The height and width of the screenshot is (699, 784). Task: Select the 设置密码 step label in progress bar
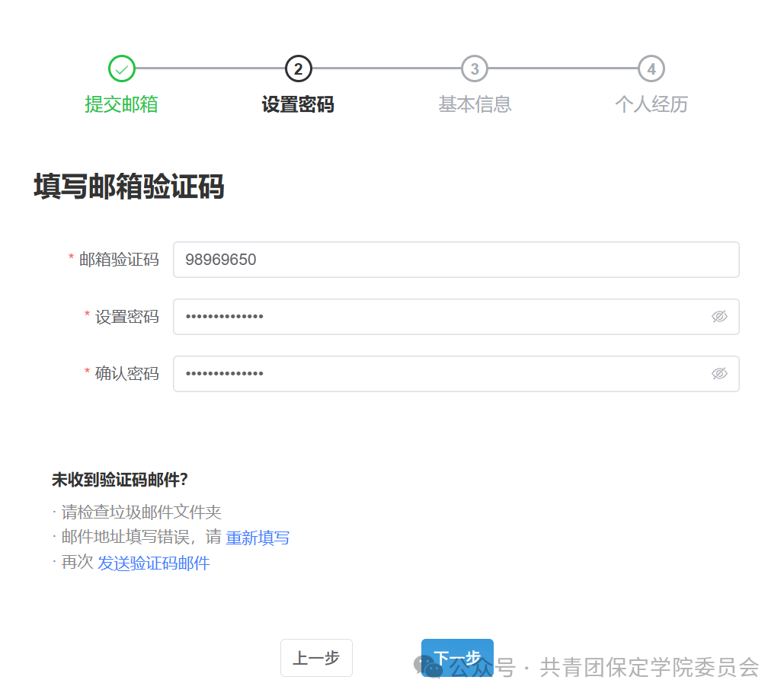[298, 104]
